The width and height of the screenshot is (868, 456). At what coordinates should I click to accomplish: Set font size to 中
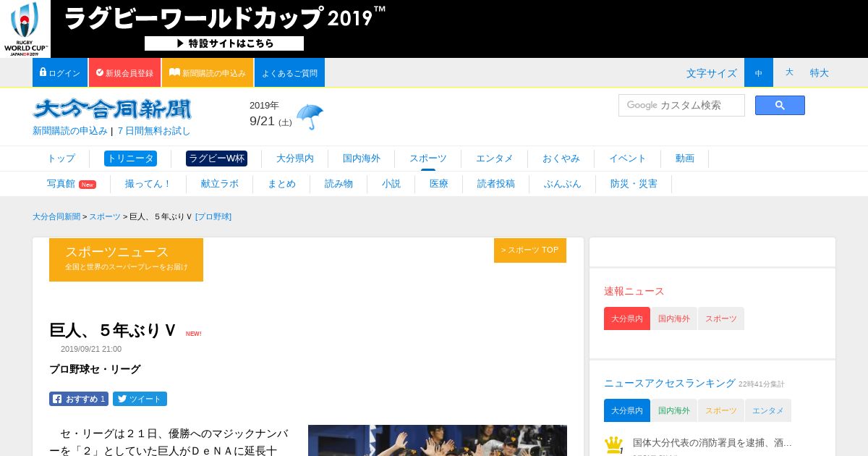759,72
